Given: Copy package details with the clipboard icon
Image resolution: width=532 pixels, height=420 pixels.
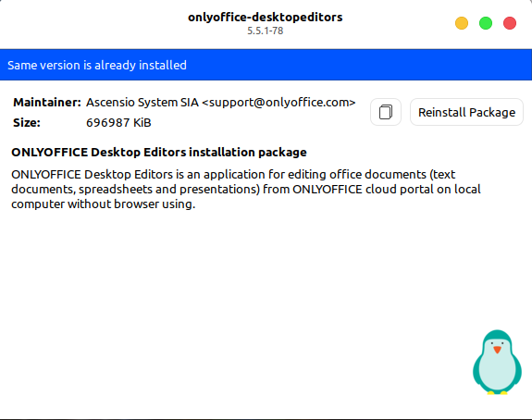Looking at the screenshot, I should tap(386, 112).
